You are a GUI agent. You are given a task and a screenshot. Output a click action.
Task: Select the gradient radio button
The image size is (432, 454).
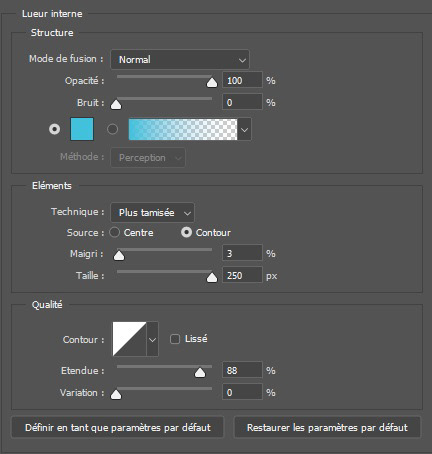click(112, 129)
